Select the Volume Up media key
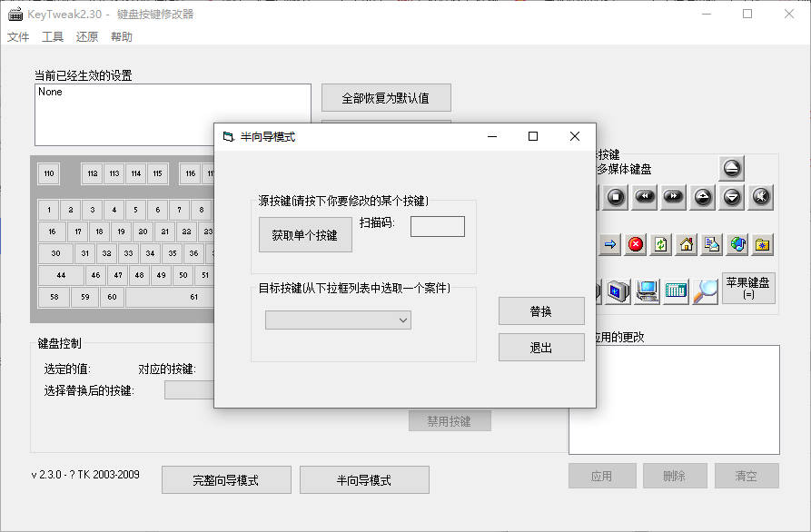The width and height of the screenshot is (811, 532). point(702,197)
